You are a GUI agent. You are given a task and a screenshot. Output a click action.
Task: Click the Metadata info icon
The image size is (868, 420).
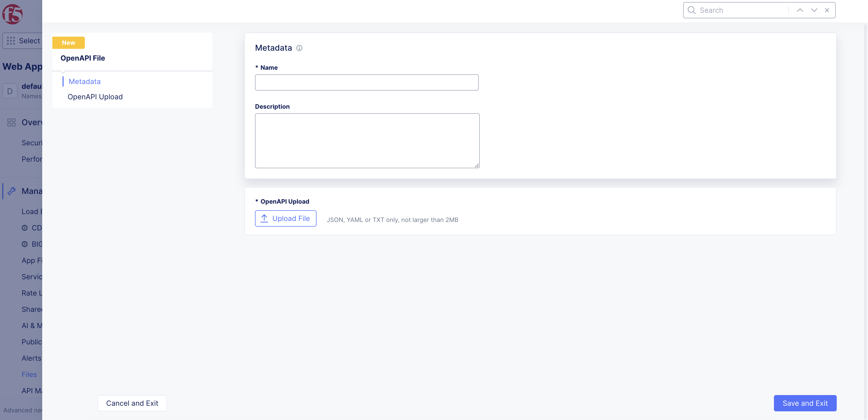[x=299, y=48]
